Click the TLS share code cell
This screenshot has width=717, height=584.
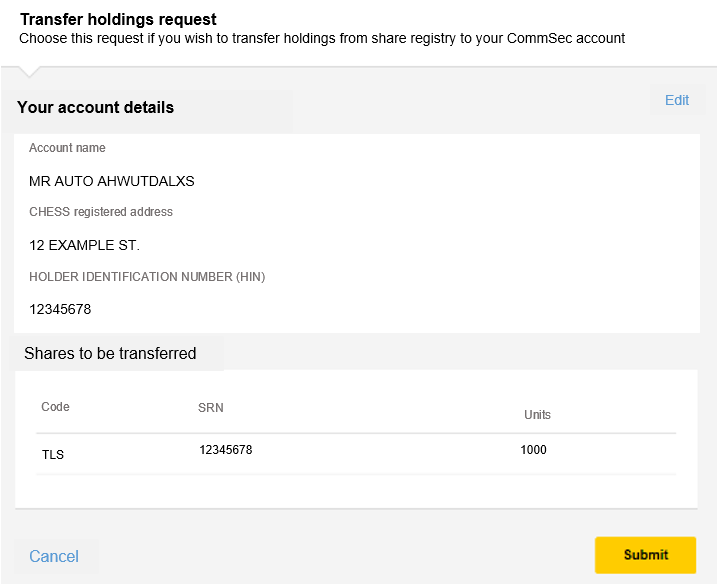coord(53,455)
